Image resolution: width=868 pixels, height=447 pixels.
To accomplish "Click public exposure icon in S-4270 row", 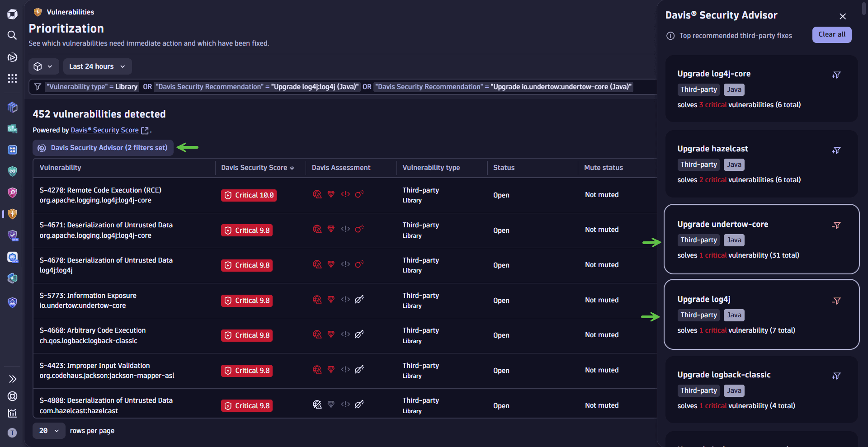I will [x=317, y=194].
